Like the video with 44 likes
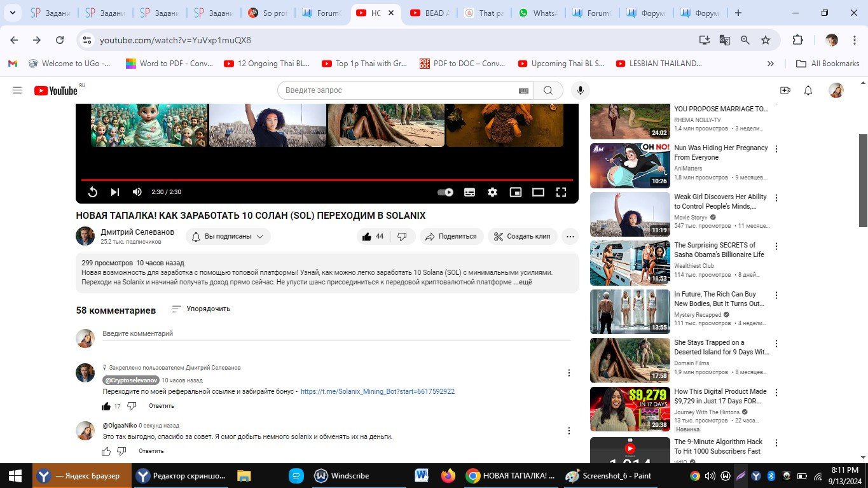868x488 pixels. (x=373, y=236)
